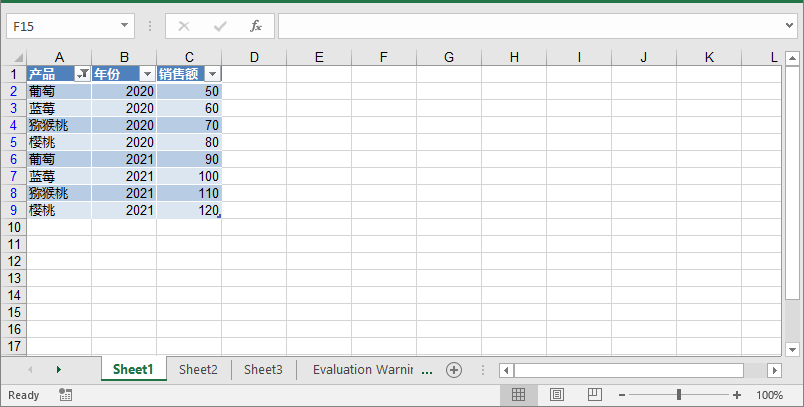This screenshot has height=407, width=804.
Task: Select sales cell with value 90
Action: [189, 159]
